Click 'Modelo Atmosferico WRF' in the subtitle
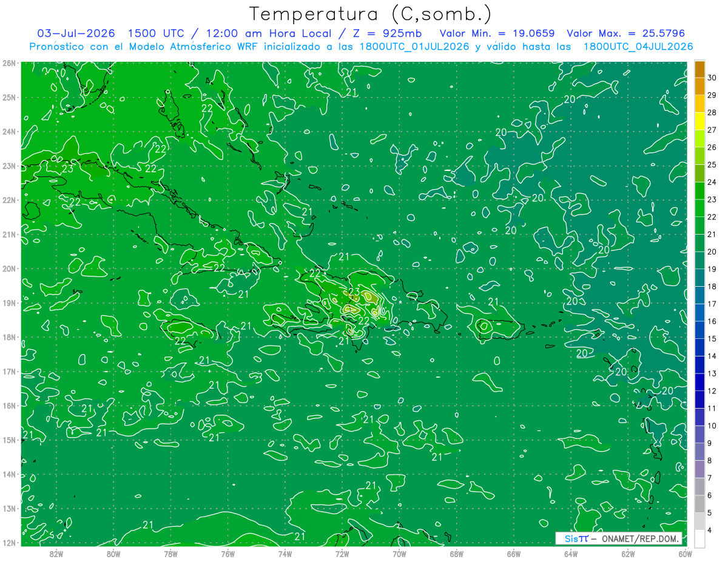 coord(194,47)
